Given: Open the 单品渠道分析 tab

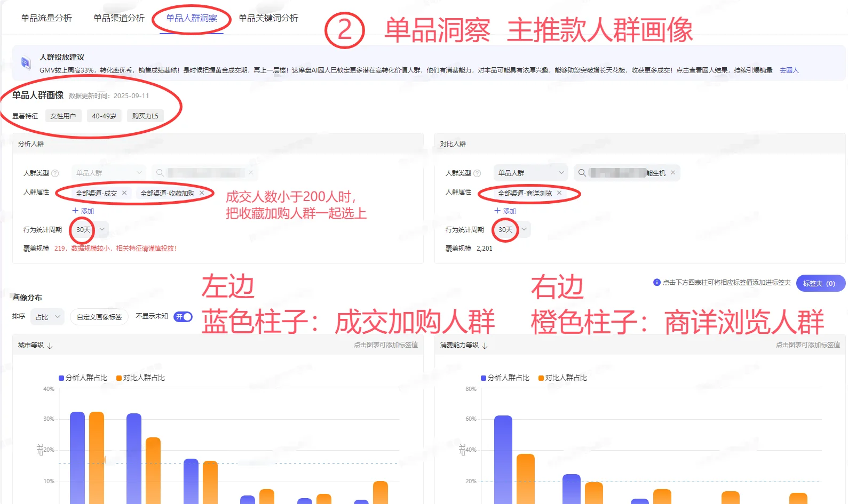Looking at the screenshot, I should 119,18.
